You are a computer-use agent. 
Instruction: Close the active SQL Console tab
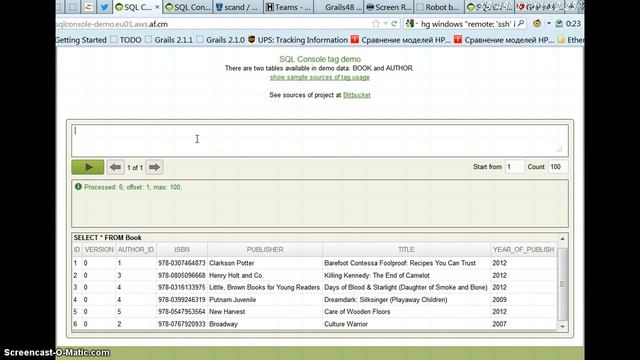click(157, 7)
